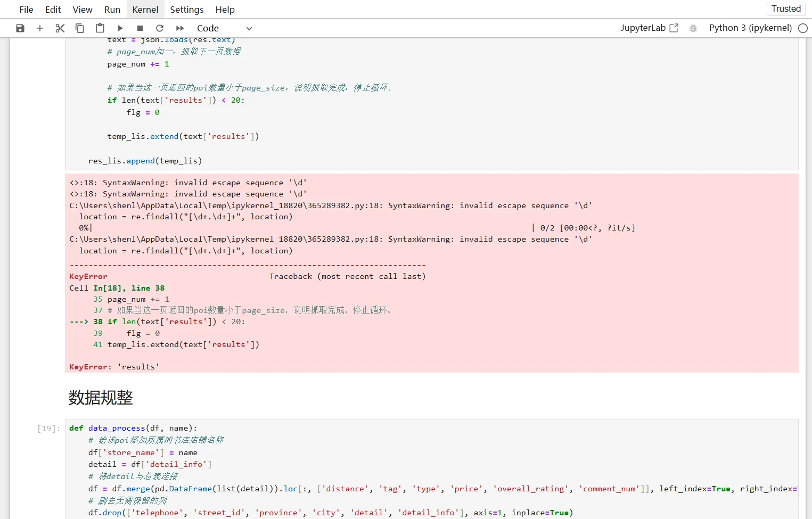The image size is (812, 519).
Task: Click the comment '# 给该poi添加所属的书店店铺名称'
Action: pyautogui.click(x=156, y=440)
